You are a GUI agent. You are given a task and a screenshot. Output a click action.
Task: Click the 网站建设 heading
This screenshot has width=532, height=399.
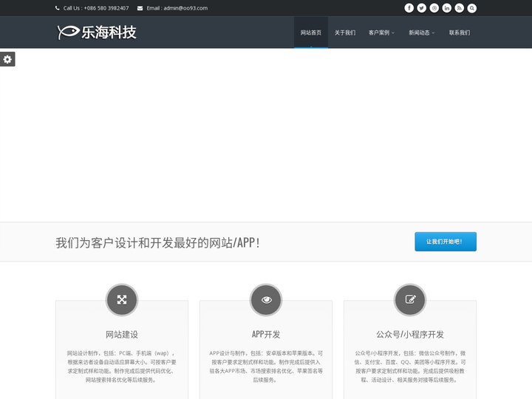point(122,335)
